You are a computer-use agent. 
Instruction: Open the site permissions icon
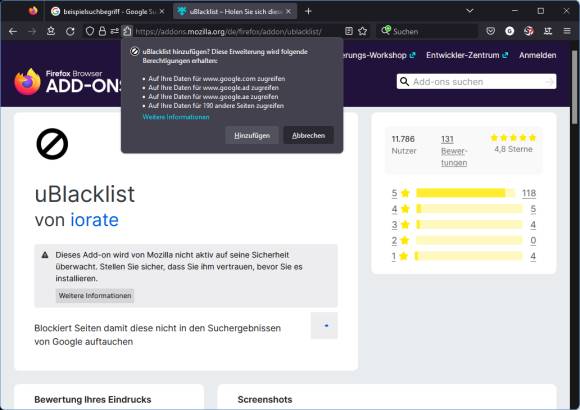(114, 31)
